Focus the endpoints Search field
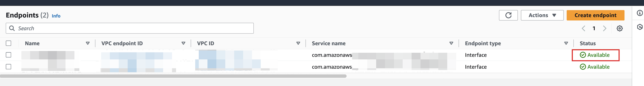The image size is (644, 86). (129, 28)
